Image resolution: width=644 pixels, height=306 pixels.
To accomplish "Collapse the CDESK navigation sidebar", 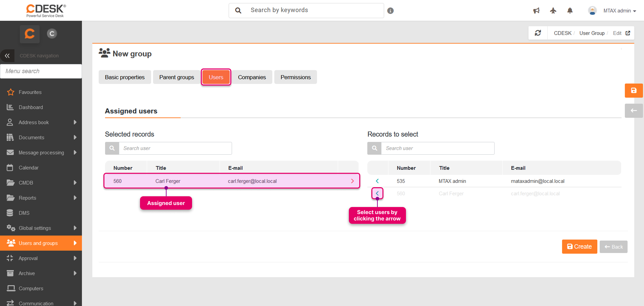I will click(7, 56).
